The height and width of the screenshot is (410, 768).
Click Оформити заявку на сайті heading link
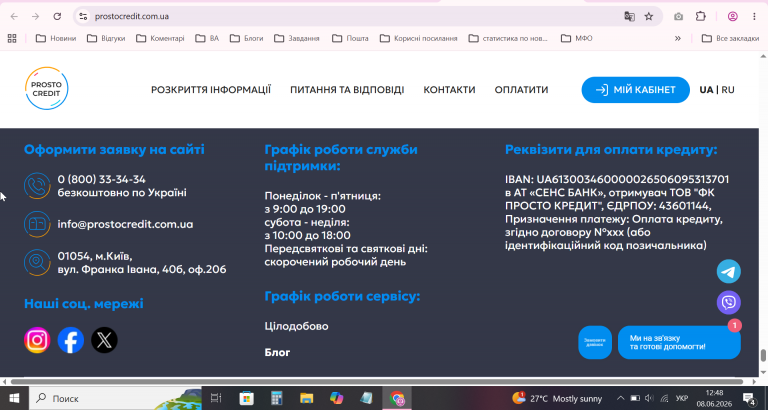[x=114, y=149]
